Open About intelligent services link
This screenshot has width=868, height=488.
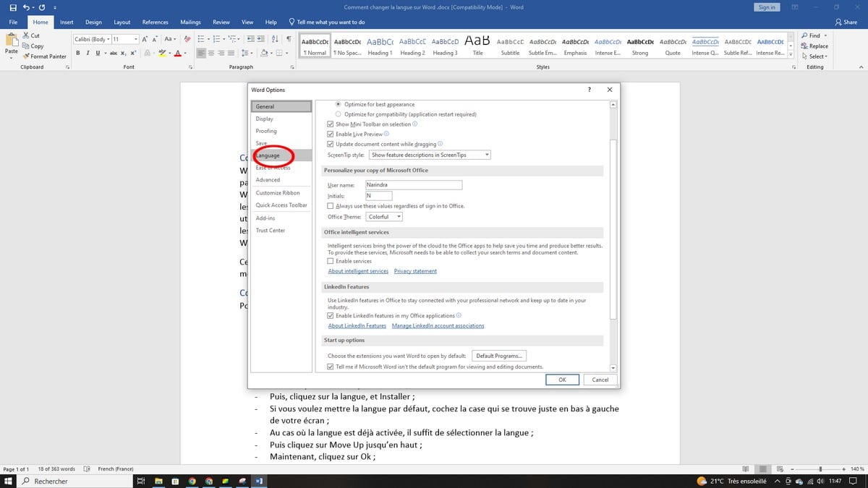[x=358, y=271]
